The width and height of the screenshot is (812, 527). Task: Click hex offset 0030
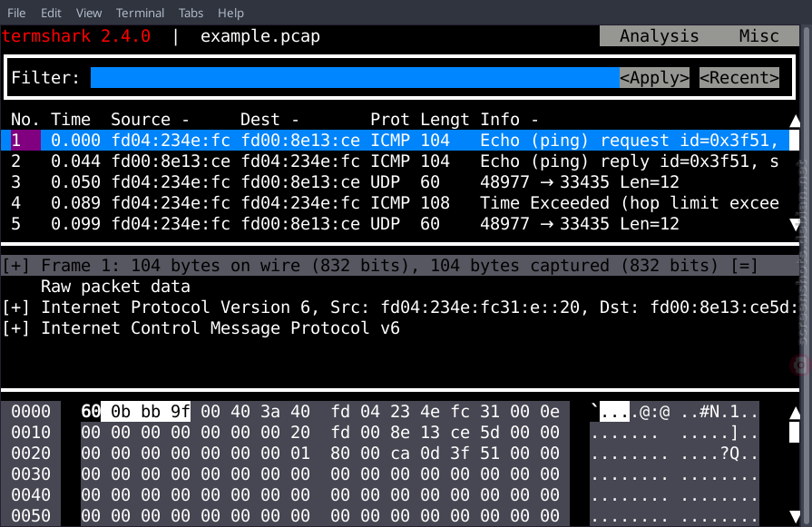(x=31, y=473)
